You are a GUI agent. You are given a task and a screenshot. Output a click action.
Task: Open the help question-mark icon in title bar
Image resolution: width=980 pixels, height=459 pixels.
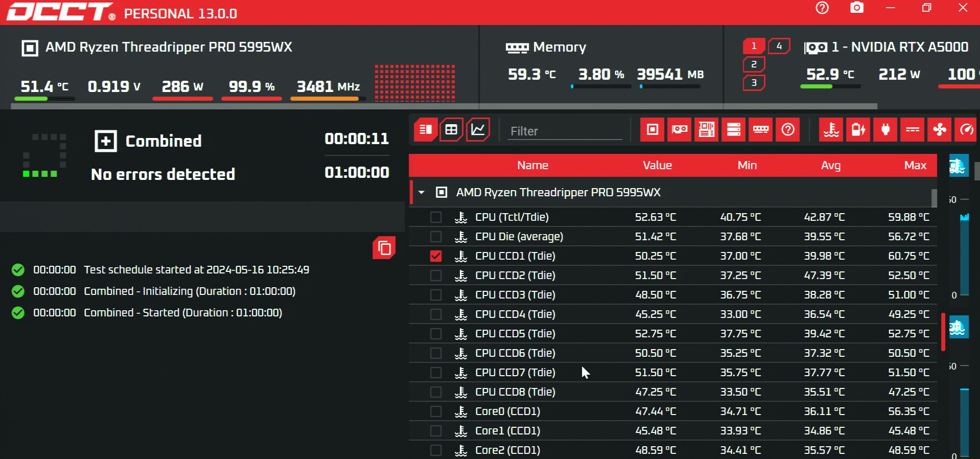pyautogui.click(x=822, y=8)
